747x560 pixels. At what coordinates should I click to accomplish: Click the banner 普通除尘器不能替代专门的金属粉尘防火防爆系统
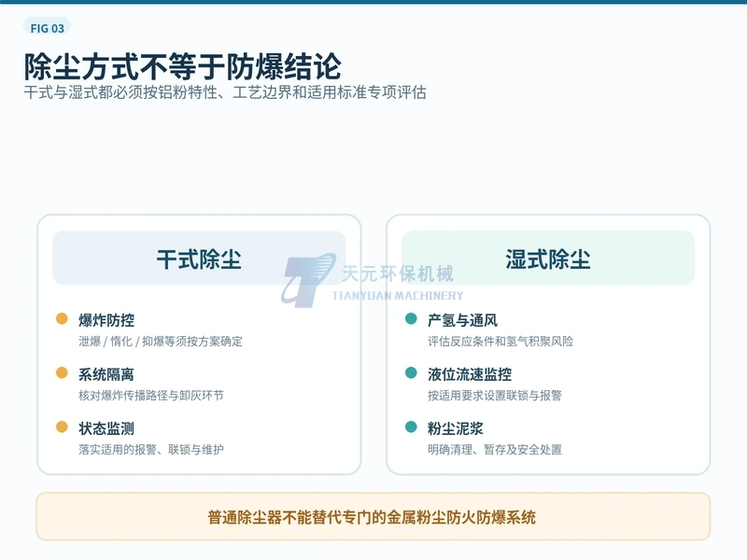pos(373,517)
